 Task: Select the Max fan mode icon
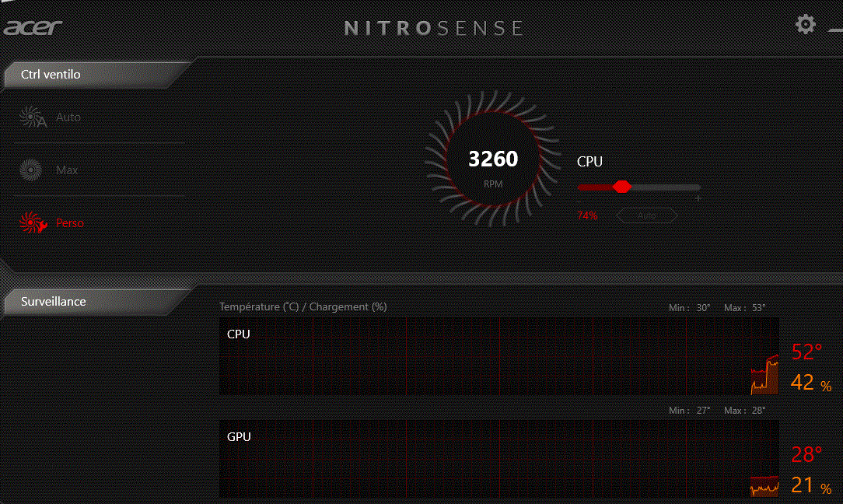[x=30, y=170]
